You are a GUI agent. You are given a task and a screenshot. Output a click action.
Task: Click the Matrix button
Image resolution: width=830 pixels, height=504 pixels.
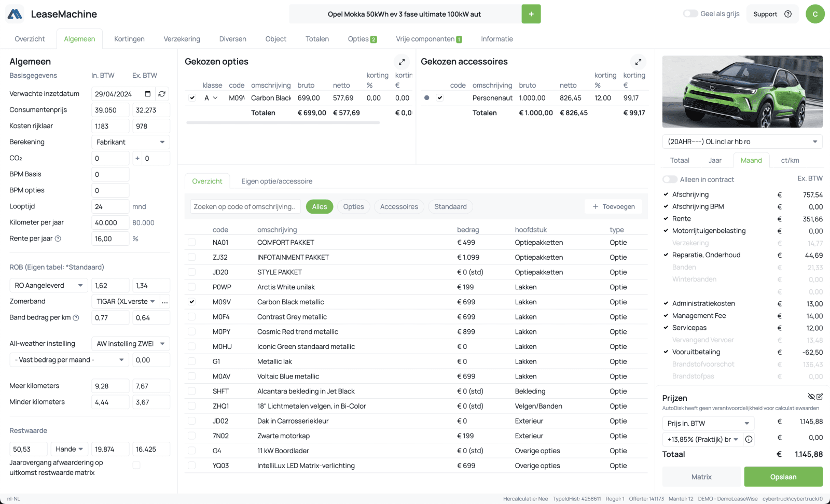[701, 477]
